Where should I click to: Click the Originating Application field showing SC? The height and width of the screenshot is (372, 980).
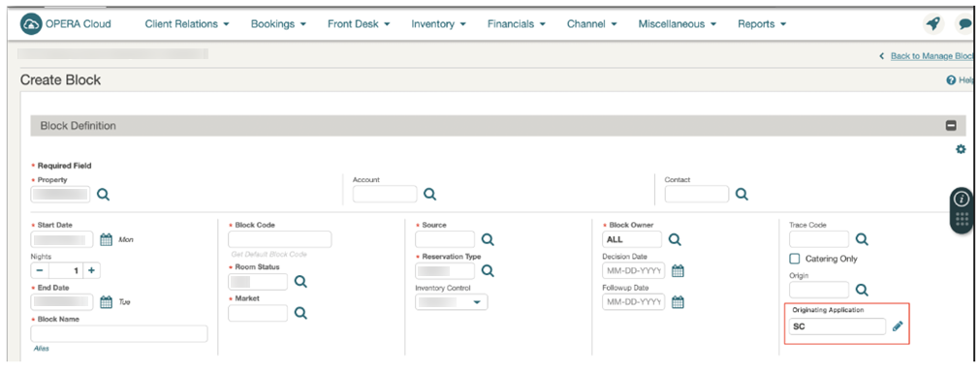pyautogui.click(x=838, y=326)
